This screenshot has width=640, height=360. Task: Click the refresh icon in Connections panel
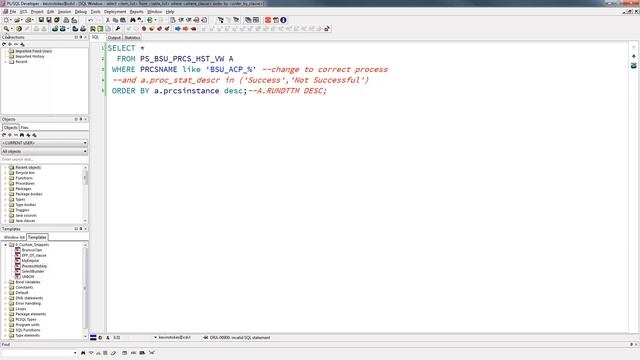[4, 44]
